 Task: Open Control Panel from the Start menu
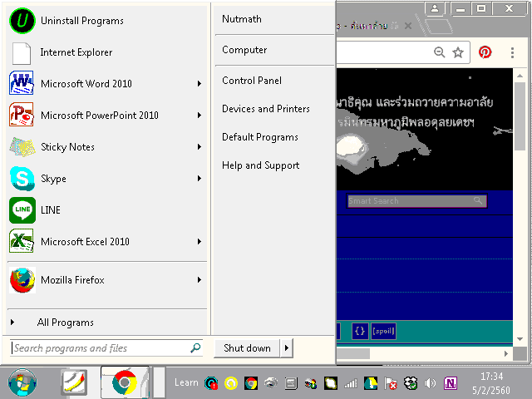[252, 81]
